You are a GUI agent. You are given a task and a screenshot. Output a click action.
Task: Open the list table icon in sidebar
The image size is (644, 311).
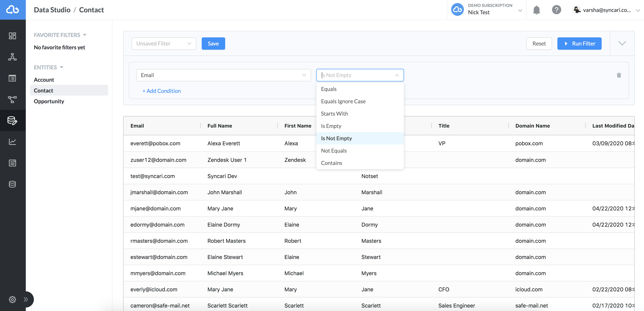tap(13, 78)
